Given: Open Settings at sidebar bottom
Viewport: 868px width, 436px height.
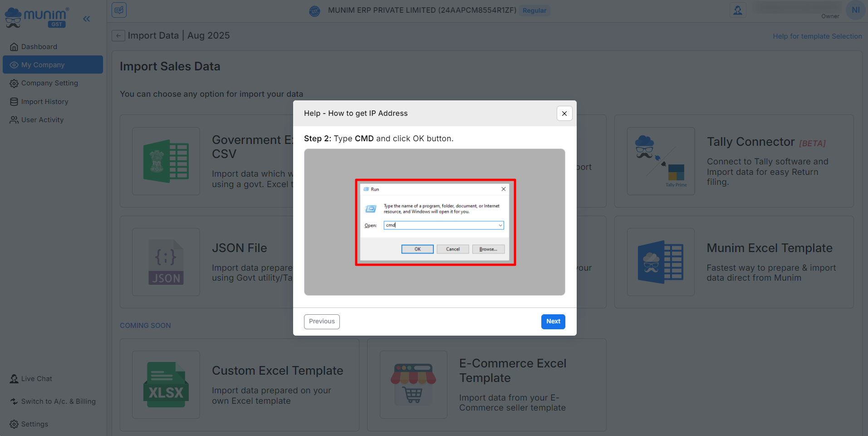Looking at the screenshot, I should click(x=34, y=424).
